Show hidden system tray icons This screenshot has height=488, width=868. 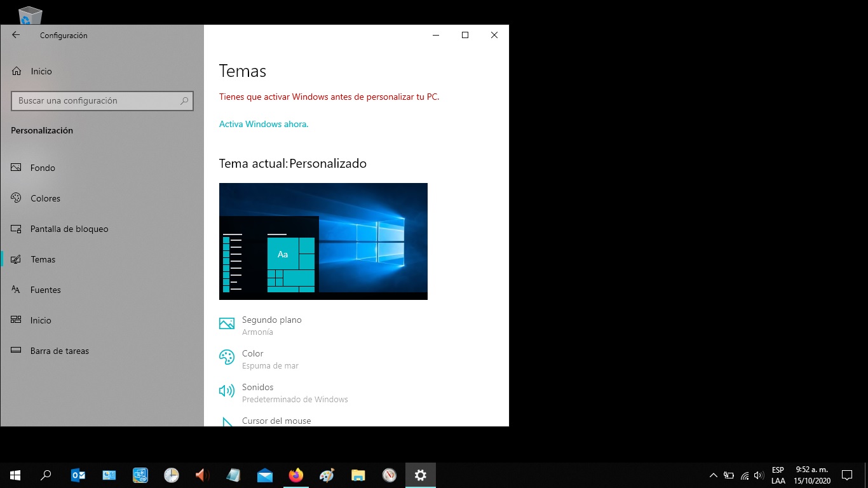(713, 475)
